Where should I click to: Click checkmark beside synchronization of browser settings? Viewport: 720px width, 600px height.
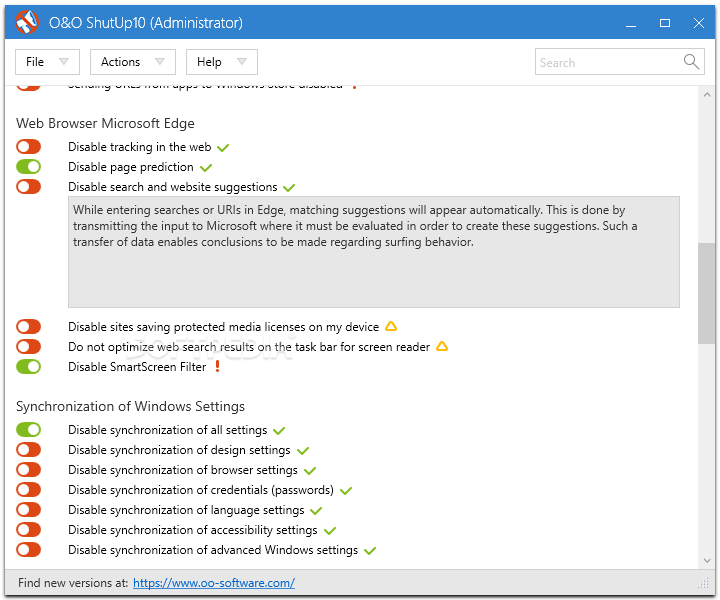coord(310,471)
